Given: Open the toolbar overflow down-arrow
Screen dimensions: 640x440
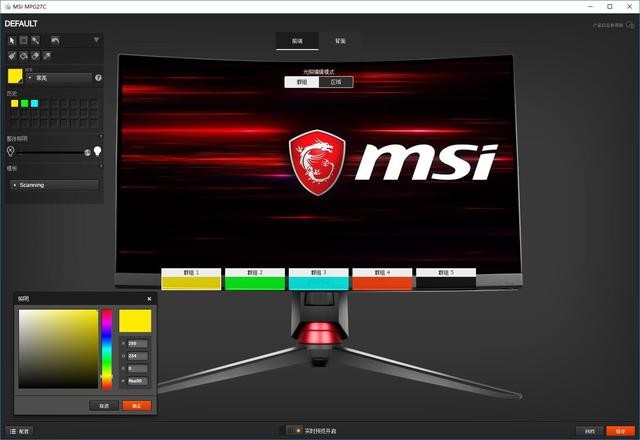Looking at the screenshot, I should (x=96, y=40).
